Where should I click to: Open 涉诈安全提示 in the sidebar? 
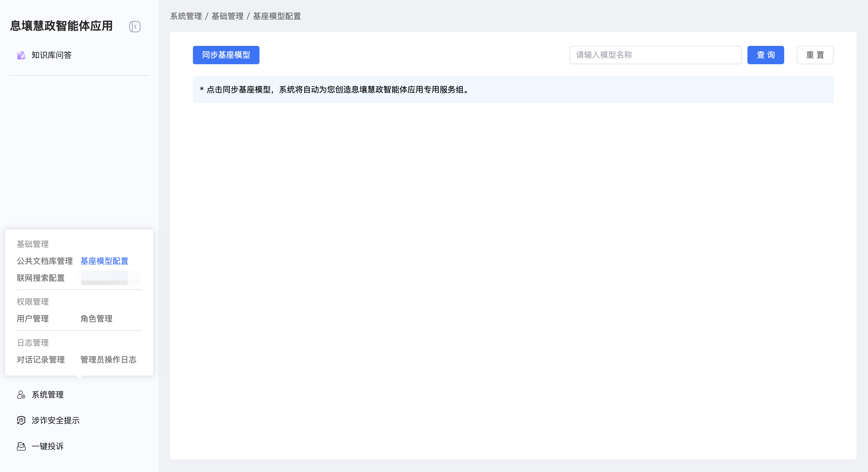tap(56, 420)
